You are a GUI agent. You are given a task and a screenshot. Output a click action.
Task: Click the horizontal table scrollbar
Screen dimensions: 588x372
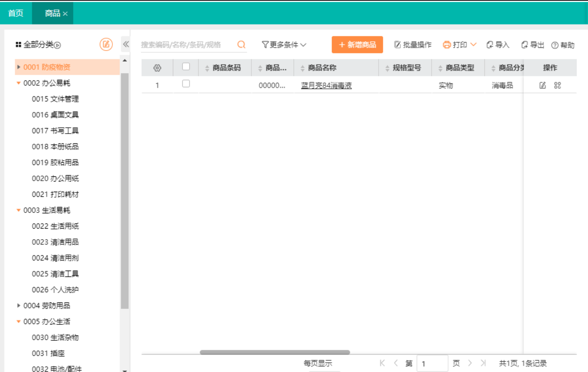(x=275, y=352)
